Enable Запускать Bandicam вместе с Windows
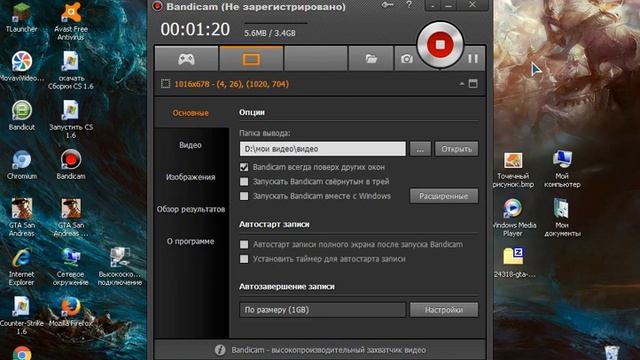640x360 pixels. [244, 196]
